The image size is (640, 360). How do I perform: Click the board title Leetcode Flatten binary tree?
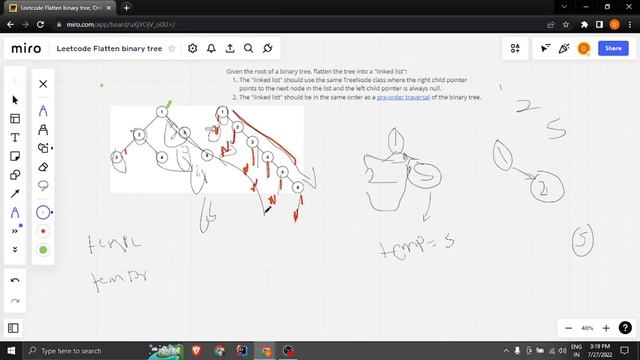(109, 49)
